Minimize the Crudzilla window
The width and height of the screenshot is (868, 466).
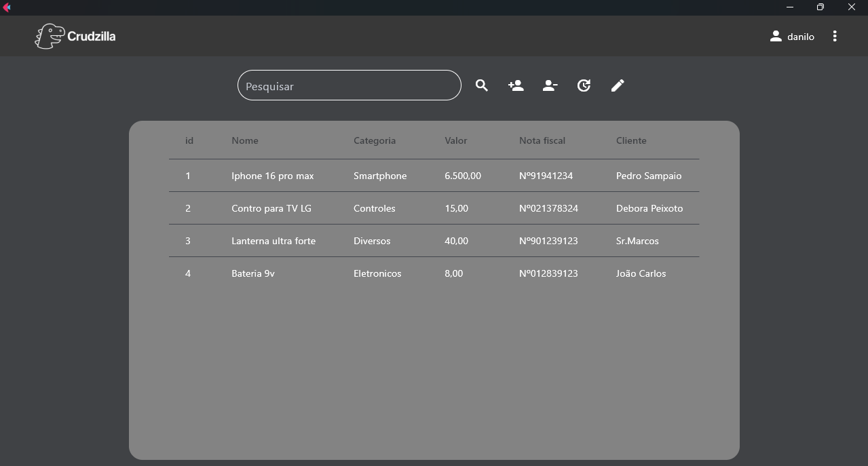click(x=790, y=7)
